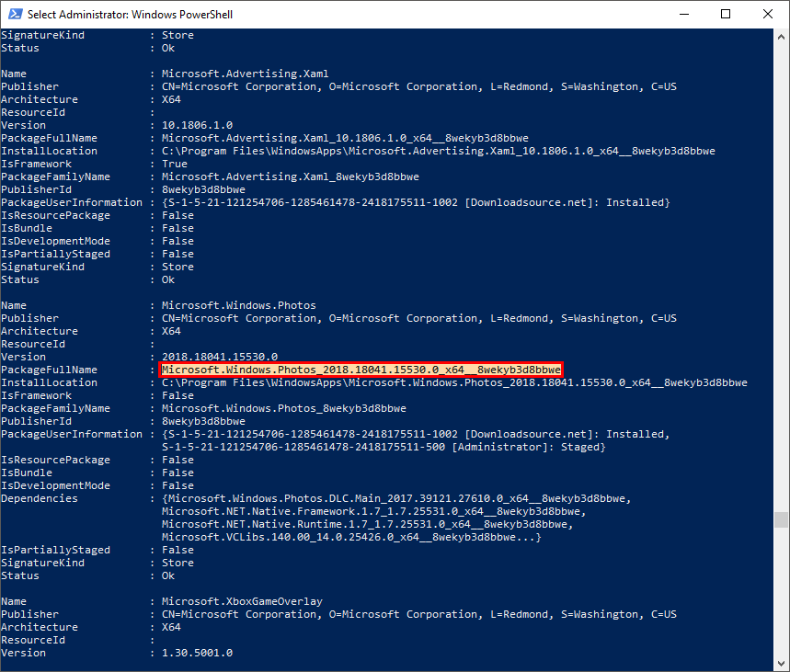
Task: Click the Photos InstallLocation path
Action: (454, 382)
